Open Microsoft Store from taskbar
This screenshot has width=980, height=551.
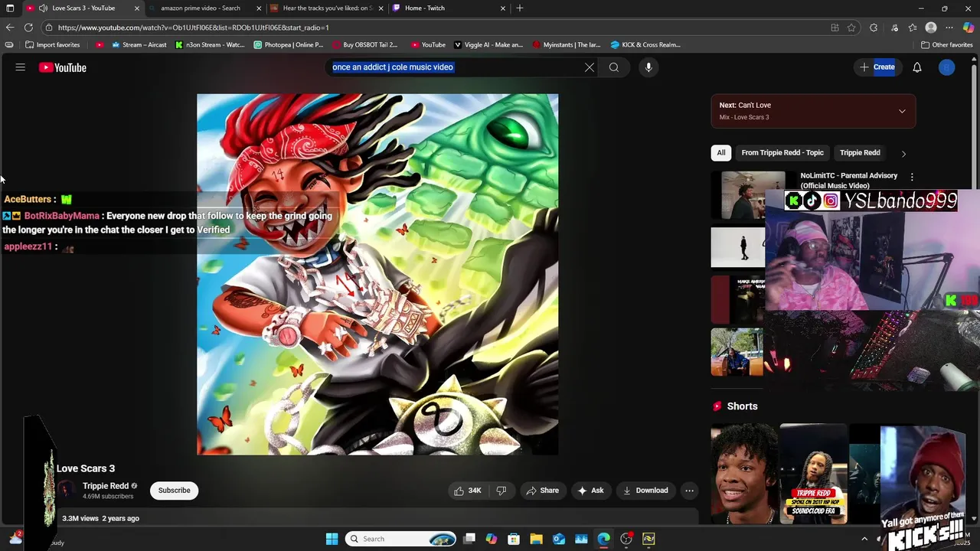[514, 539]
